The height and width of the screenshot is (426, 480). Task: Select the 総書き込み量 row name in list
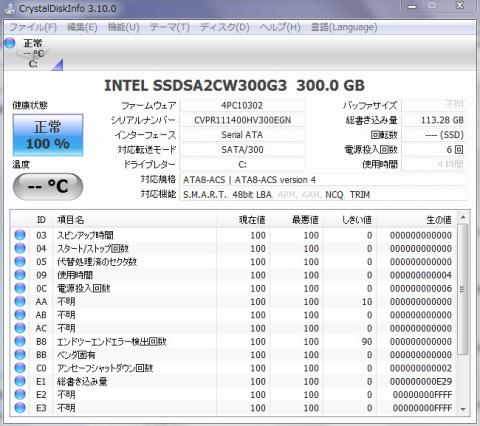[x=82, y=381]
